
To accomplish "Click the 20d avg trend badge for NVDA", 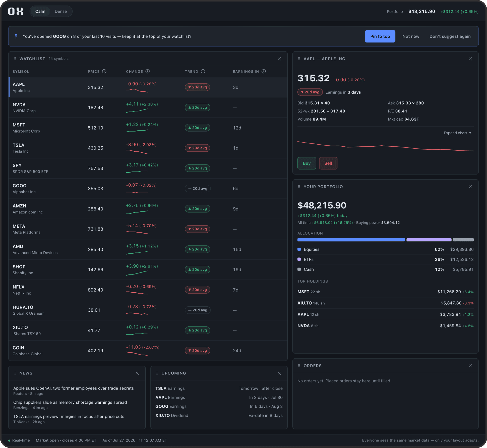I will click(198, 107).
